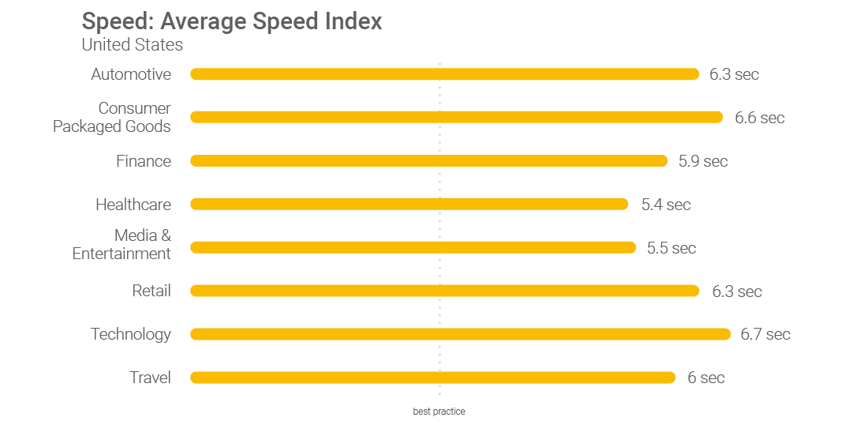The image size is (868, 425).
Task: Click the Finance bar in the chart
Action: point(428,161)
